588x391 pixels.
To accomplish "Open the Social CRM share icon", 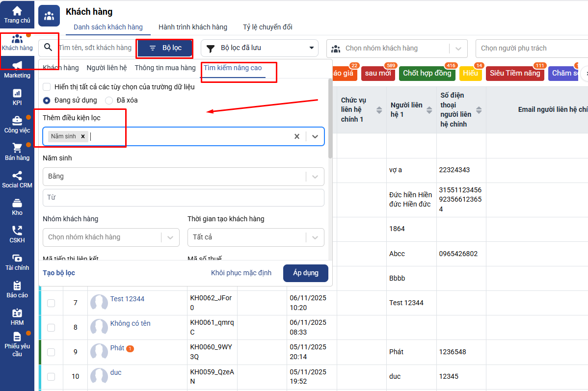I will [17, 176].
